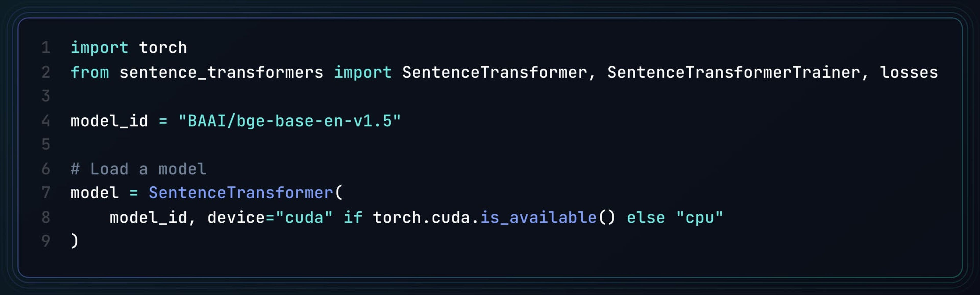Image resolution: width=980 pixels, height=295 pixels.
Task: Click the 'from' keyword on line 2
Action: (90, 72)
